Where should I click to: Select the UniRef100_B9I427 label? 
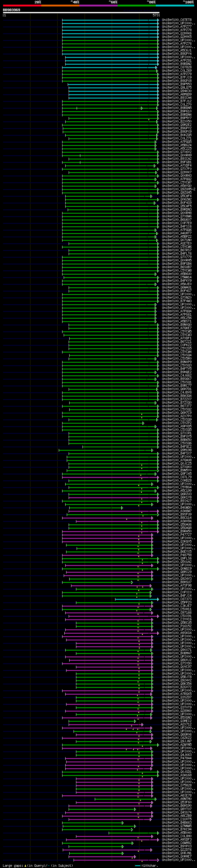(177, 501)
